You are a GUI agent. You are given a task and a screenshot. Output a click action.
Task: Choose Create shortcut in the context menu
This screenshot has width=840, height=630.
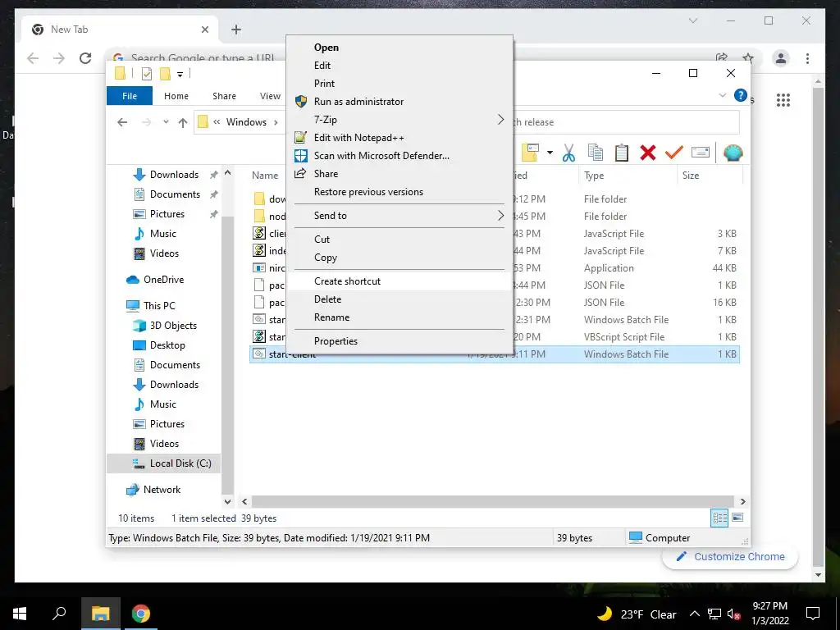coord(400,281)
